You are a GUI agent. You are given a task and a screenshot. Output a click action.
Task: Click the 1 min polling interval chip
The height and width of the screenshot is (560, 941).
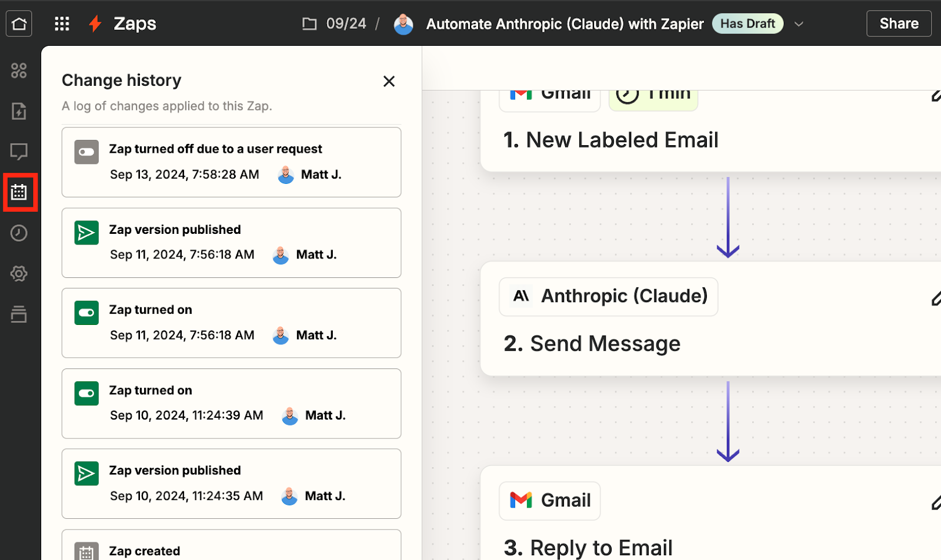click(x=653, y=100)
